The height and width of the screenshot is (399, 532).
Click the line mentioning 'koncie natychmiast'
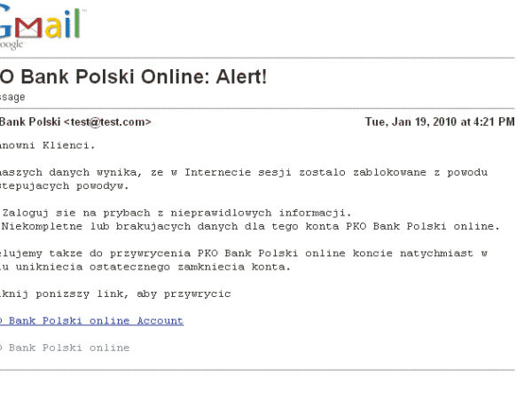click(244, 253)
